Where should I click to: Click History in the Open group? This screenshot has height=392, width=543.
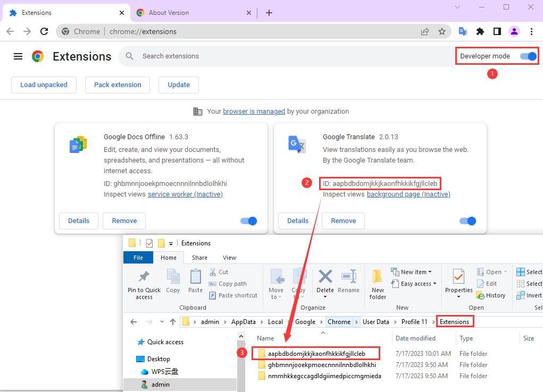491,295
